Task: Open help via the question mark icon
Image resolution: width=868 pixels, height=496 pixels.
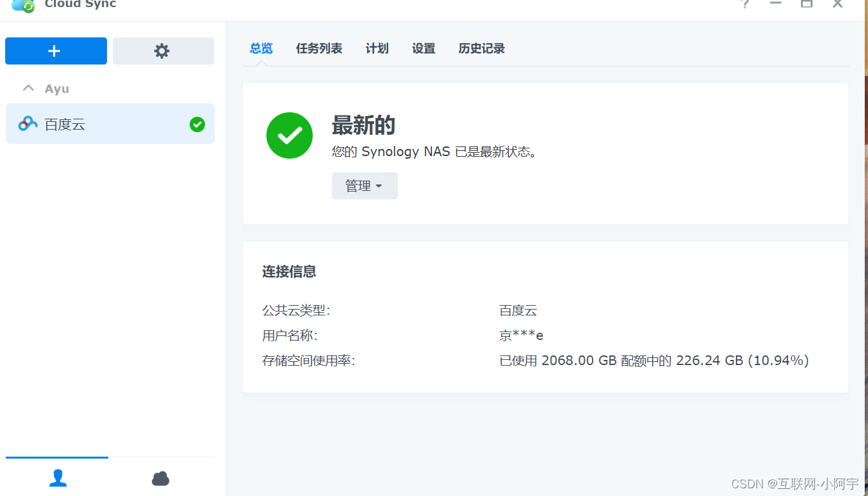Action: pos(745,4)
